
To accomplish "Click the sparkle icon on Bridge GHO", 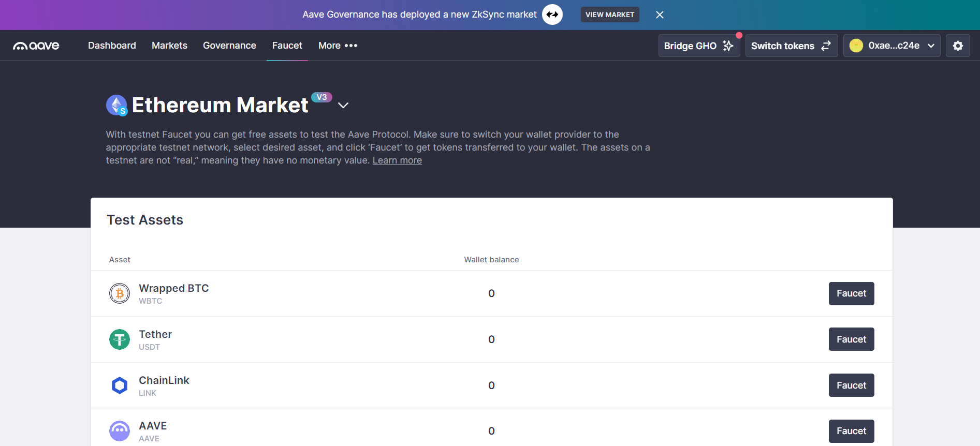I will click(728, 46).
